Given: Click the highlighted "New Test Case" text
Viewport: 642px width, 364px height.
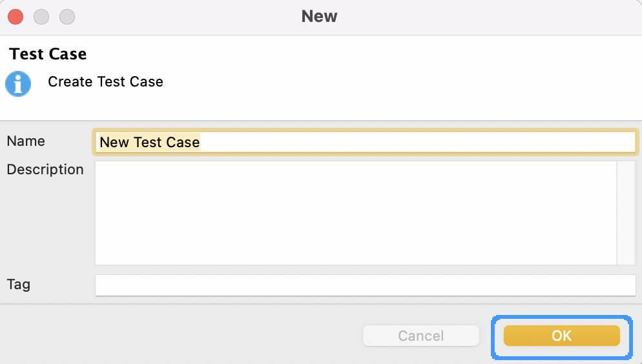Looking at the screenshot, I should click(x=150, y=143).
